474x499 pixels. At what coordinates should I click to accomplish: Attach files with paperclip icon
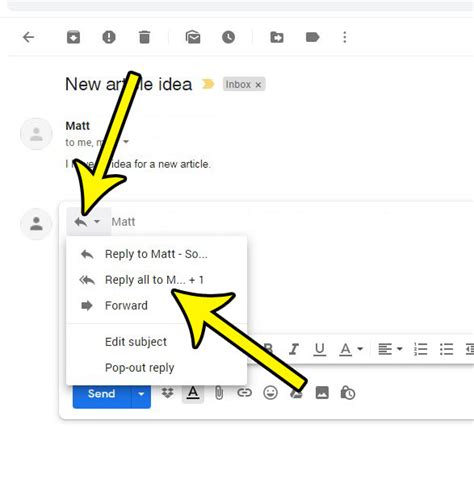tap(219, 393)
